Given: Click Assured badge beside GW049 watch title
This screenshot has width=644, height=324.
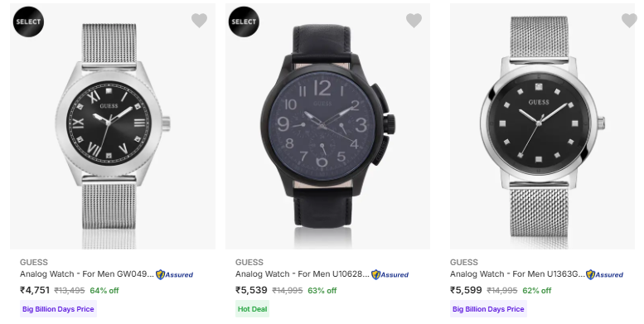Looking at the screenshot, I should 175,275.
